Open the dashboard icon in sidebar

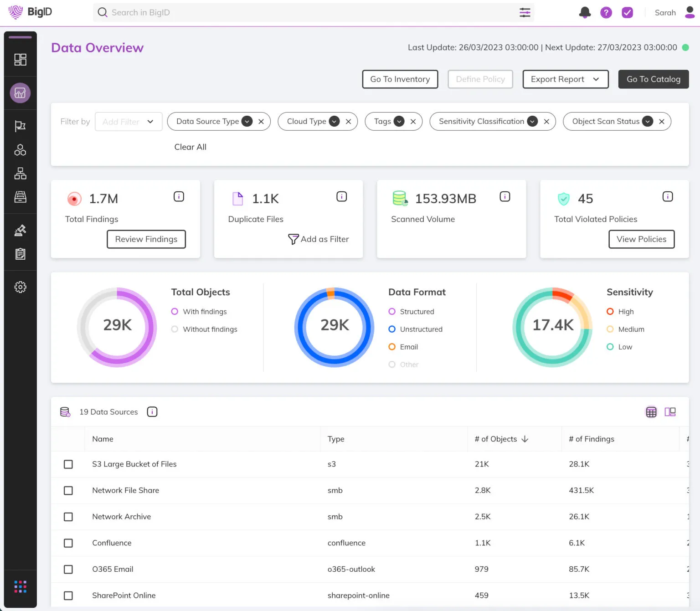point(20,60)
